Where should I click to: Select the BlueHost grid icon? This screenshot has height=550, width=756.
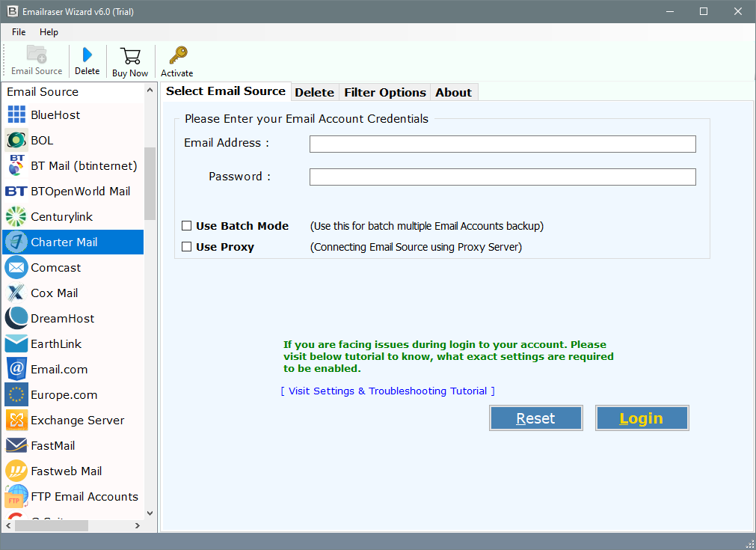(16, 114)
